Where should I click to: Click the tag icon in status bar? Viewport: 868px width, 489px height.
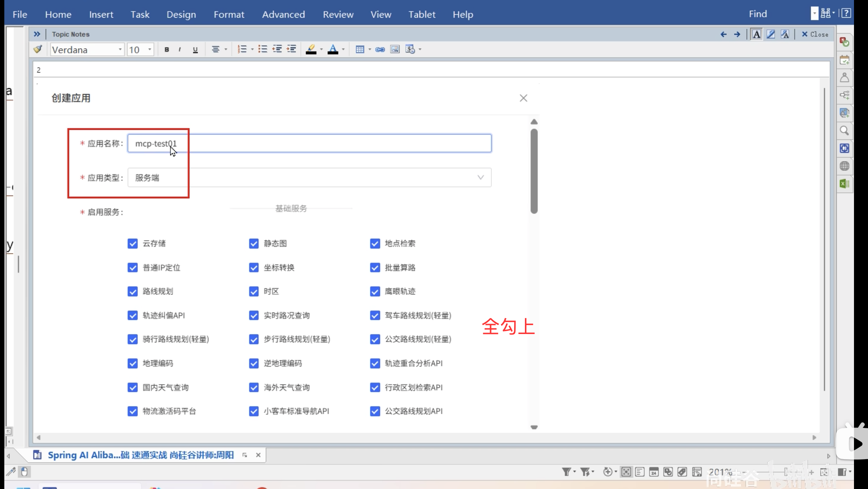click(x=682, y=472)
